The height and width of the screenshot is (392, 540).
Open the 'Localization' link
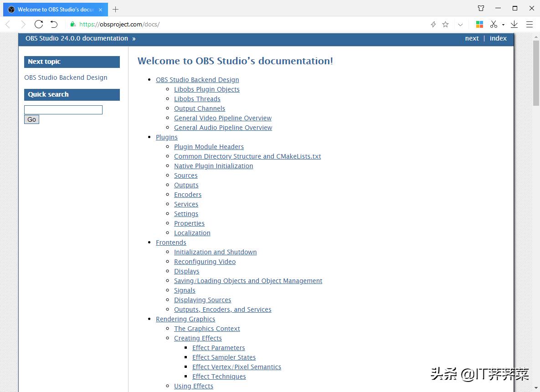[x=192, y=233]
